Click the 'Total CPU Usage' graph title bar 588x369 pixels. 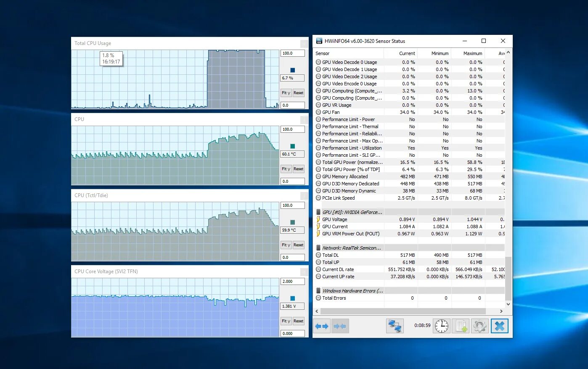click(x=190, y=43)
